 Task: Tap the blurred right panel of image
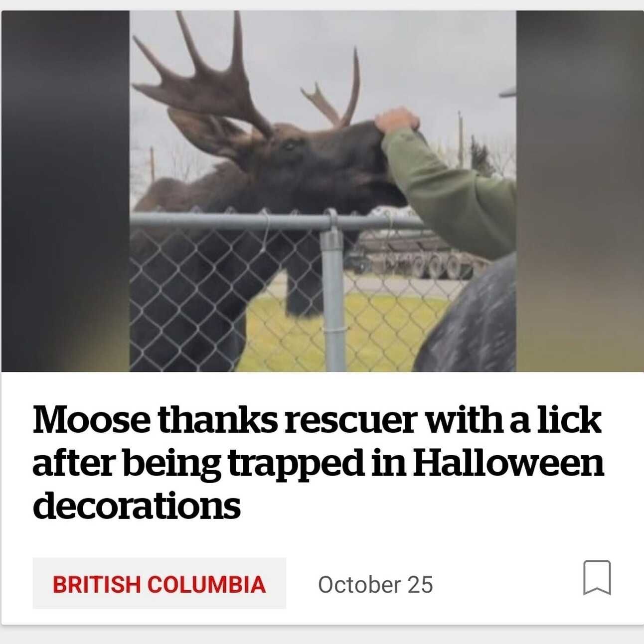coord(580,191)
